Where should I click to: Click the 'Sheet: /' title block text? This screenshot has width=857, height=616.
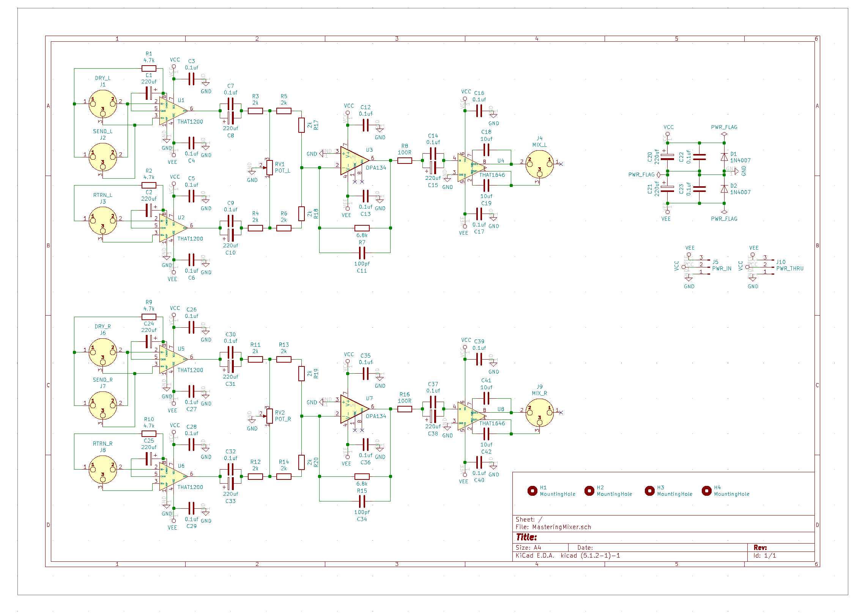click(529, 519)
